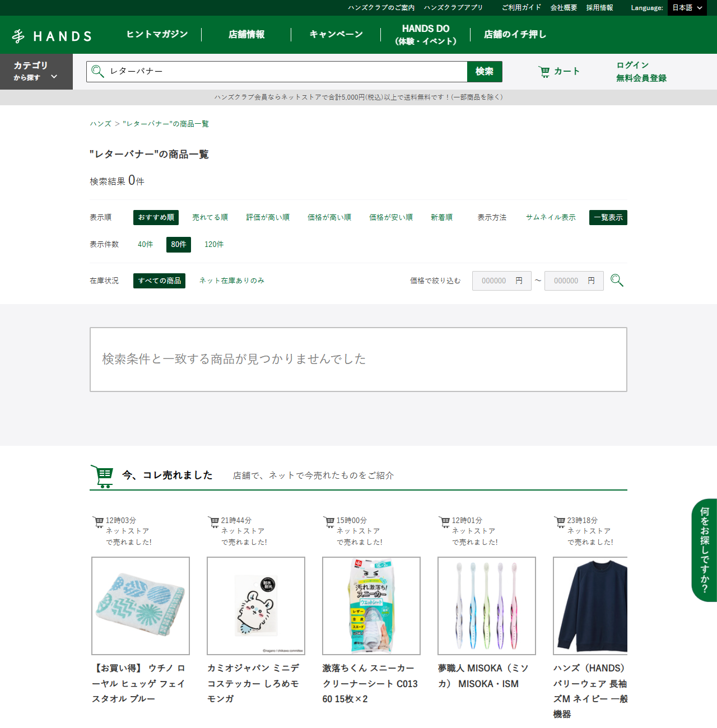The width and height of the screenshot is (717, 728).
Task: Open the カテゴリから探す category dropdown
Action: point(36,72)
